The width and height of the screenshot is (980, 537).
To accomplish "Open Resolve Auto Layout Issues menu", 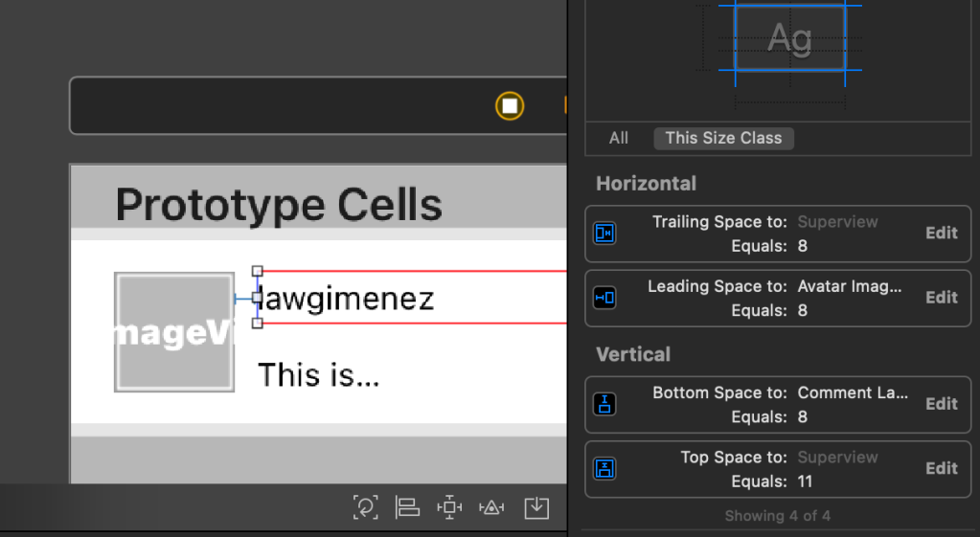I will click(491, 507).
